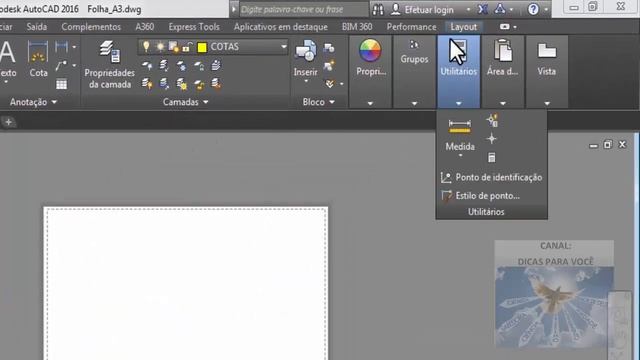Select the Texto annotation tool
Viewport: 640px width, 360px height.
[7, 59]
